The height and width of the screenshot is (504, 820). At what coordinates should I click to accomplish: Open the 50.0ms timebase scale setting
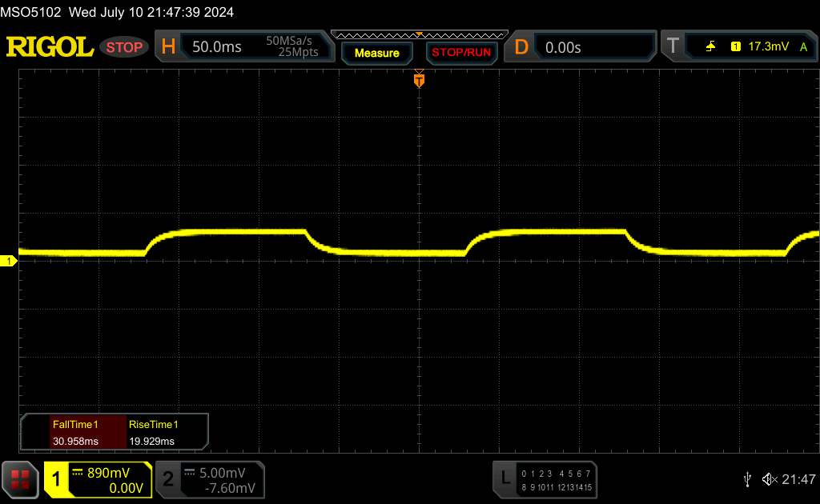point(217,47)
